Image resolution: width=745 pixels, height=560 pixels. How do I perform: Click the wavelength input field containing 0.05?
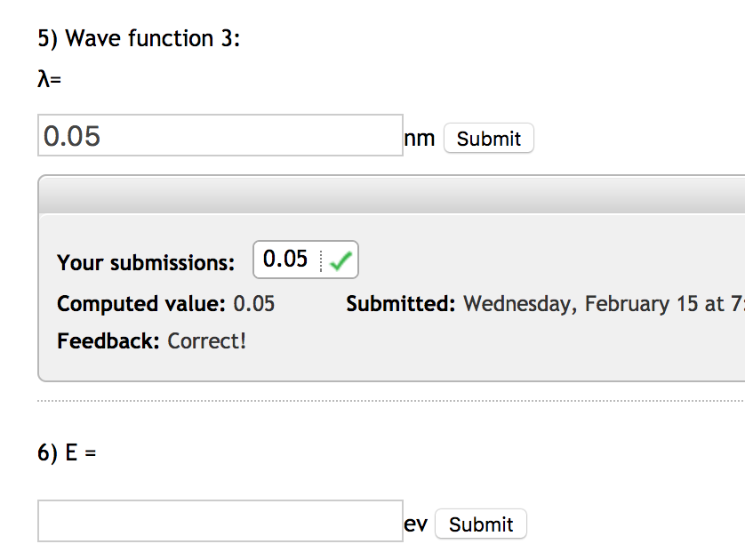pyautogui.click(x=220, y=135)
